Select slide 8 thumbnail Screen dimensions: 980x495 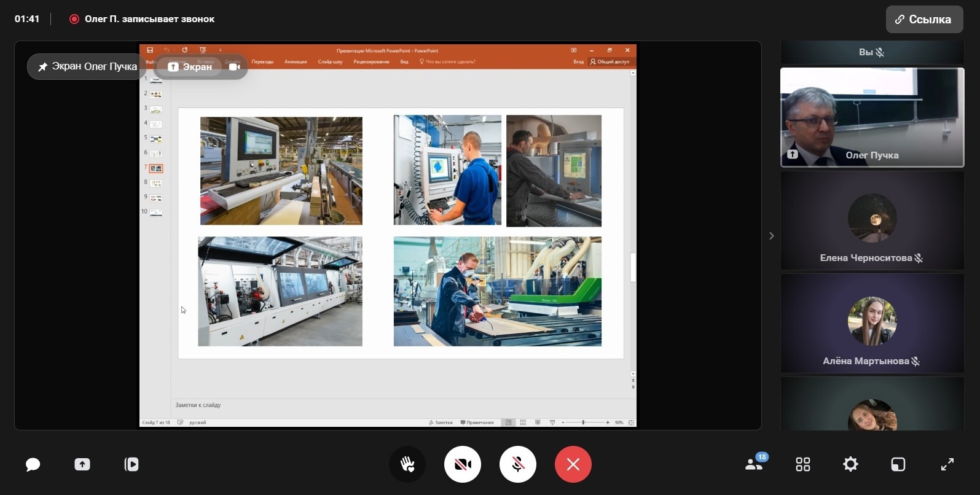tap(156, 183)
